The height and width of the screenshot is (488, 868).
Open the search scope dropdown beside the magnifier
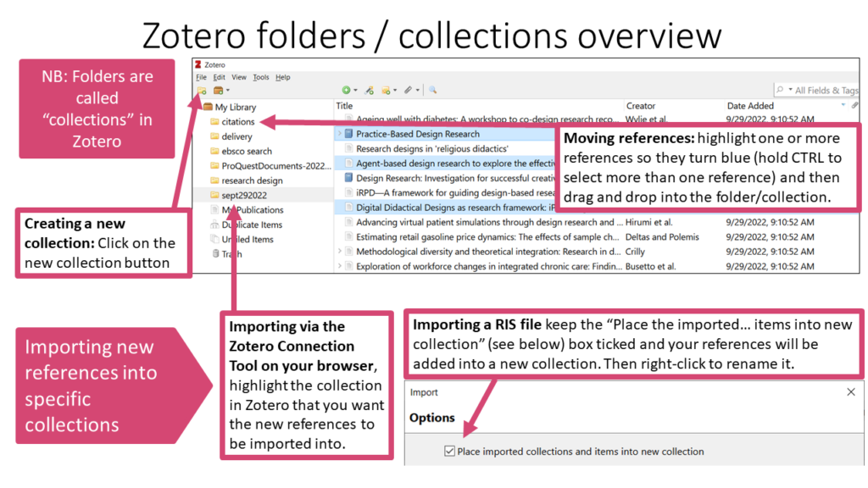[792, 89]
